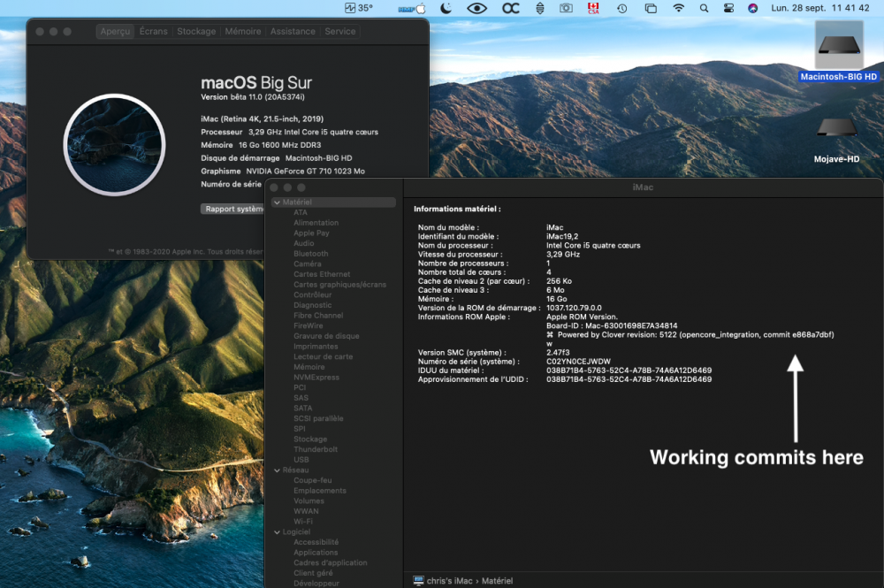Select Cartes graphiques/écrans in sidebar
The width and height of the screenshot is (884, 588).
[339, 285]
